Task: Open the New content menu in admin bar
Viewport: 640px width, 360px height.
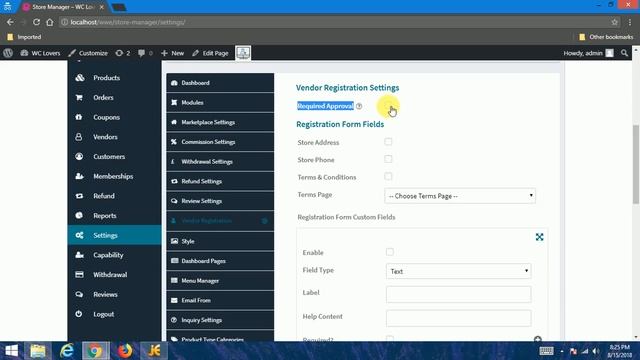Action: [x=172, y=53]
